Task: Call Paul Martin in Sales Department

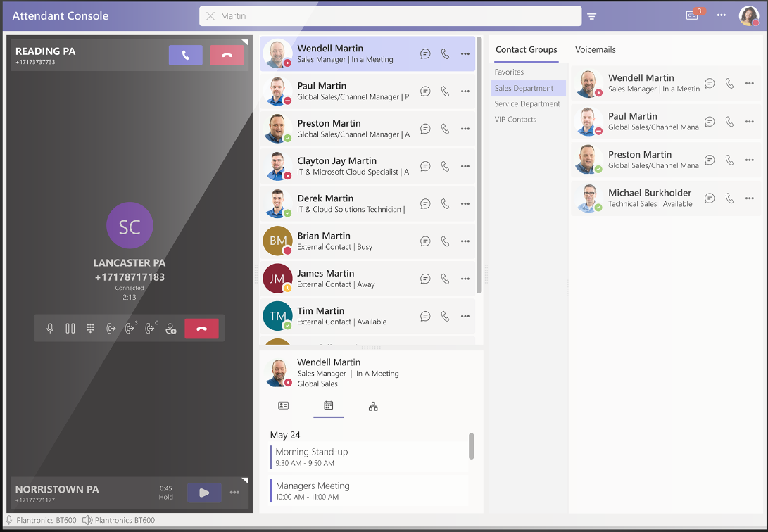Action: click(x=729, y=122)
